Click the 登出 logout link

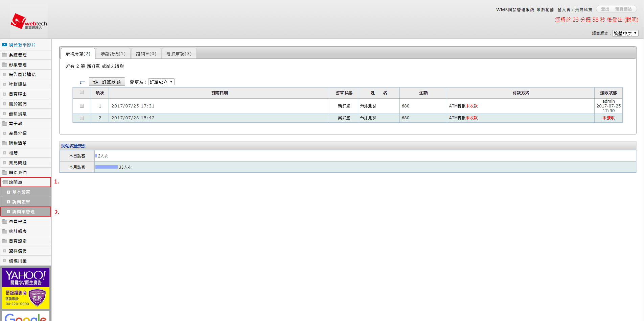(605, 9)
